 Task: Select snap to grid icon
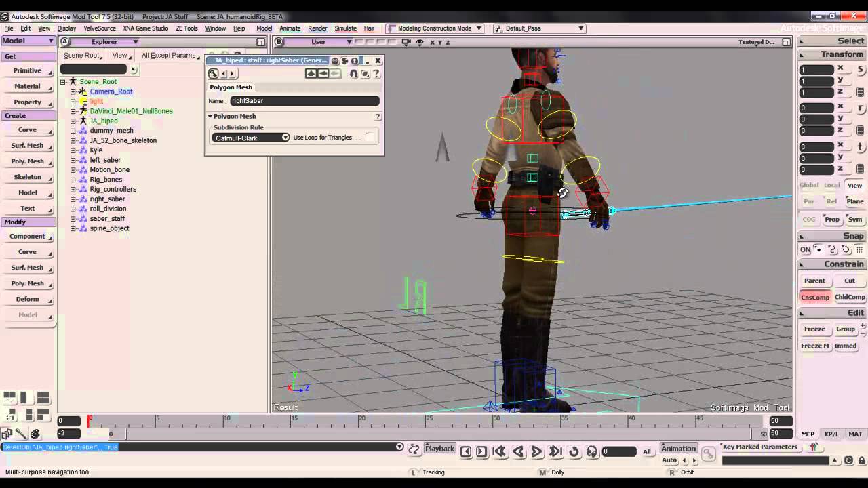pos(859,249)
